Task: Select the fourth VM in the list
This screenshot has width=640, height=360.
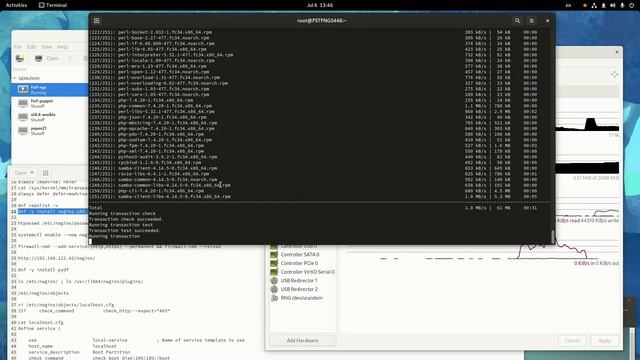Action: point(50,131)
